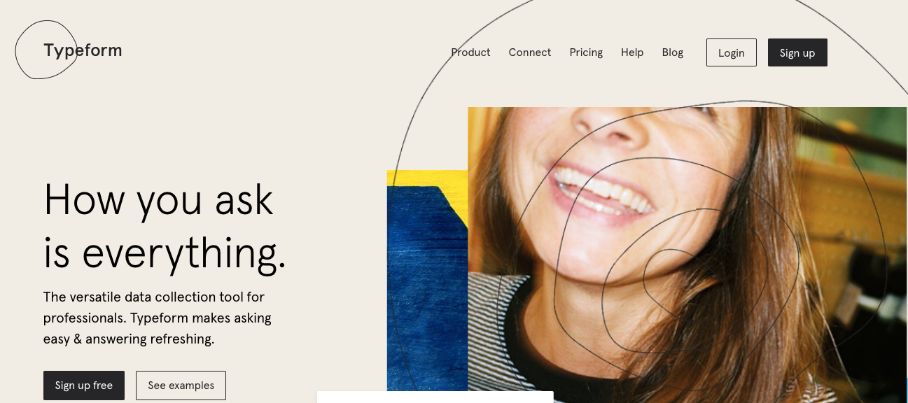The width and height of the screenshot is (908, 403).
Task: Click the versatile data collection tool paragraph
Action: tap(157, 318)
